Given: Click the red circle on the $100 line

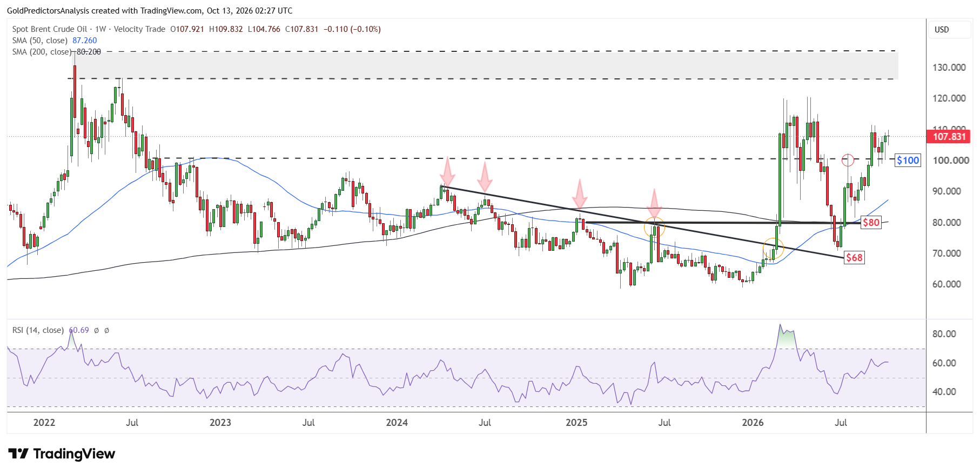Looking at the screenshot, I should (848, 160).
